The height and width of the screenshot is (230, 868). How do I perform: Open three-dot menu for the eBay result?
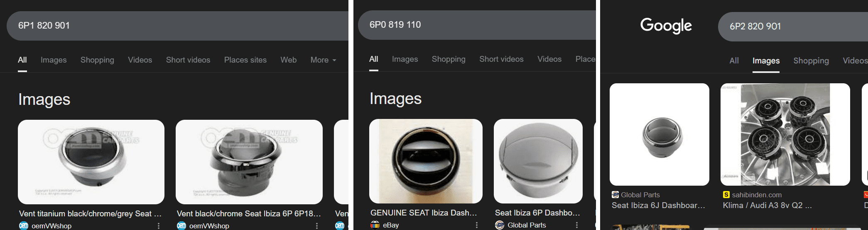click(476, 225)
